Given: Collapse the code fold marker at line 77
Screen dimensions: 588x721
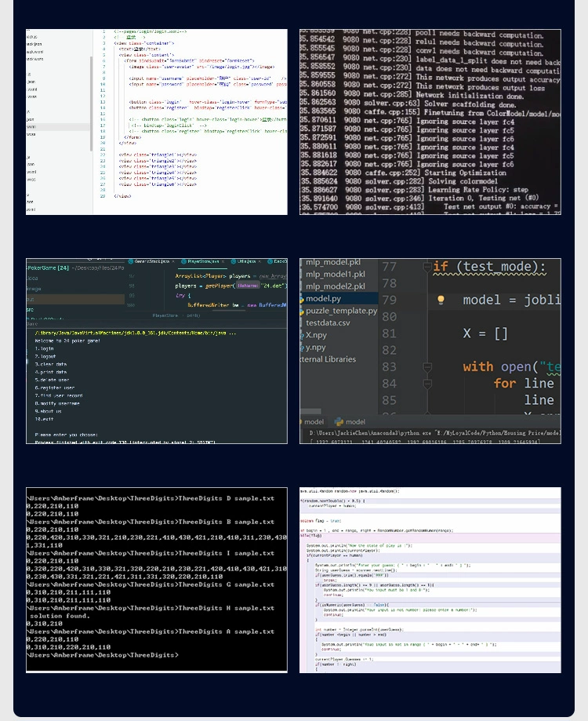Looking at the screenshot, I should coord(427,266).
